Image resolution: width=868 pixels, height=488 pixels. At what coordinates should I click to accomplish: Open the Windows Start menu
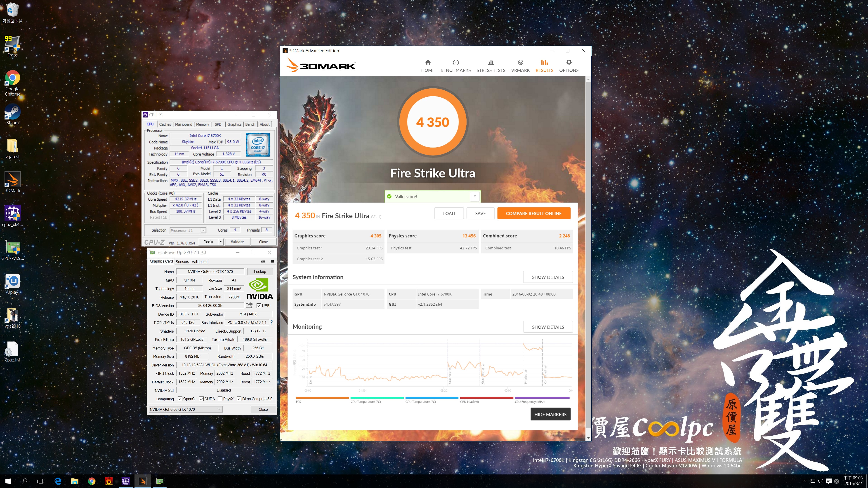pyautogui.click(x=8, y=481)
